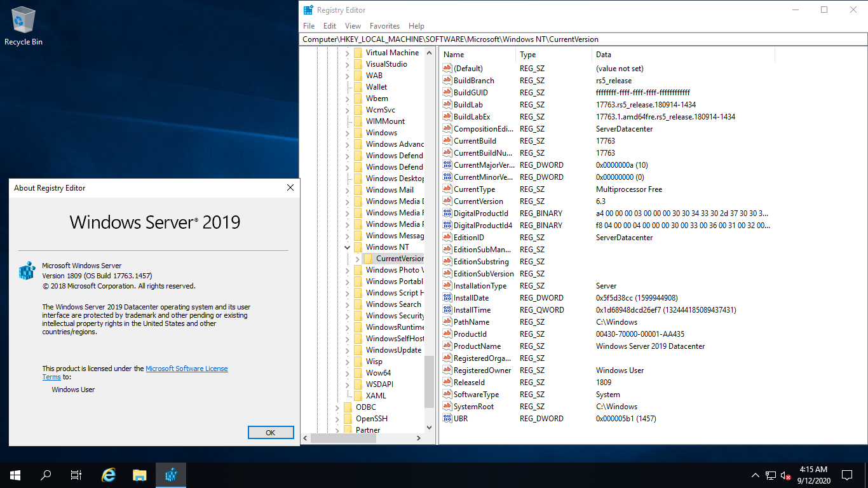
Task: Expand the Wow64 key
Action: pyautogui.click(x=347, y=373)
